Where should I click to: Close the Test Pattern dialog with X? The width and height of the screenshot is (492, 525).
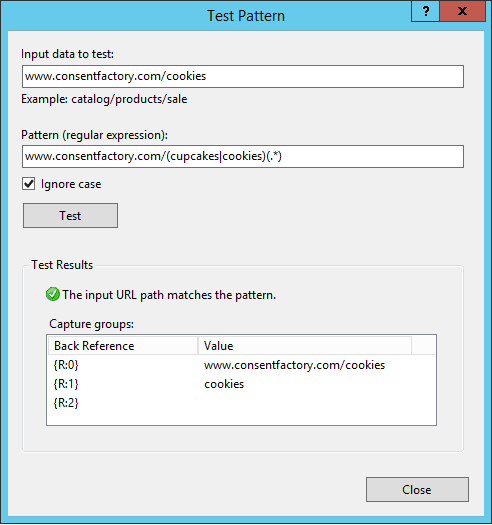[x=463, y=11]
